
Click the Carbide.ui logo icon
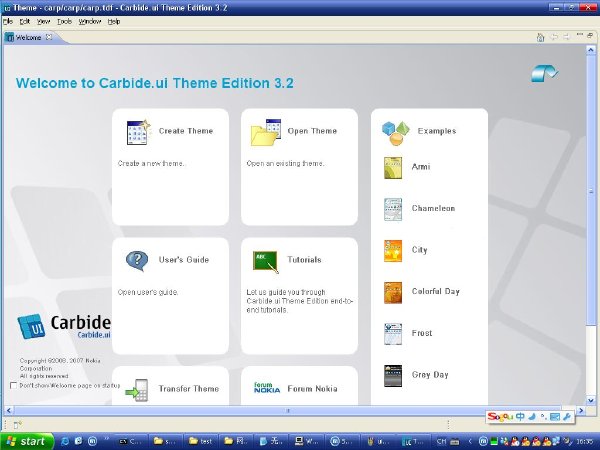31,326
